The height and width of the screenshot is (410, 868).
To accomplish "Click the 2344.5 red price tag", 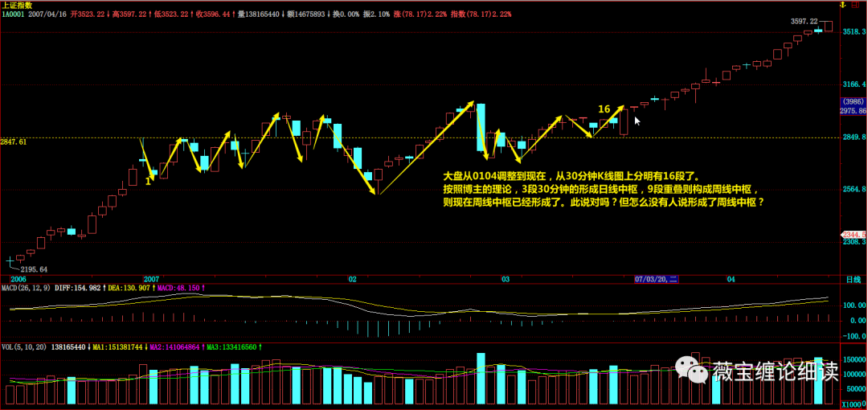I will point(854,235).
